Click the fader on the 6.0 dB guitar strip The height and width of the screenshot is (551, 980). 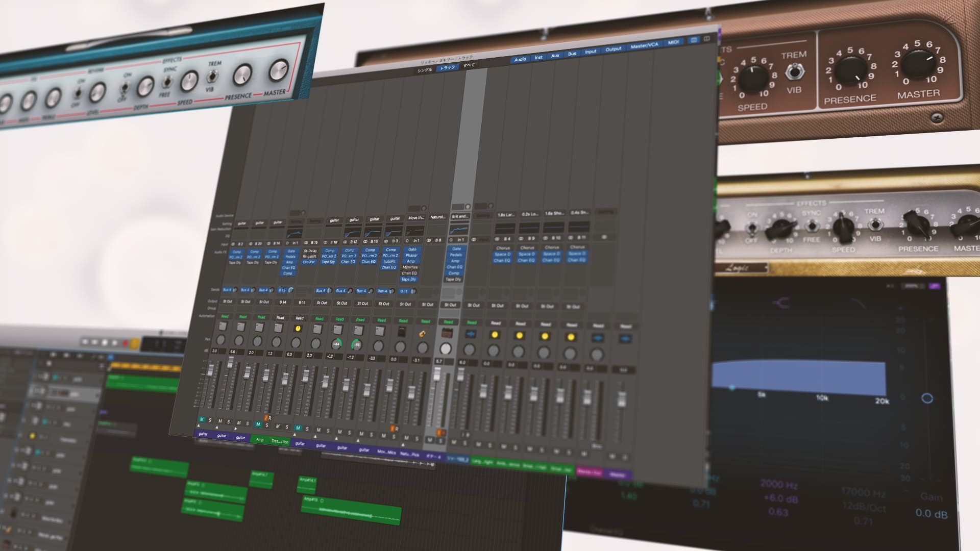click(230, 362)
